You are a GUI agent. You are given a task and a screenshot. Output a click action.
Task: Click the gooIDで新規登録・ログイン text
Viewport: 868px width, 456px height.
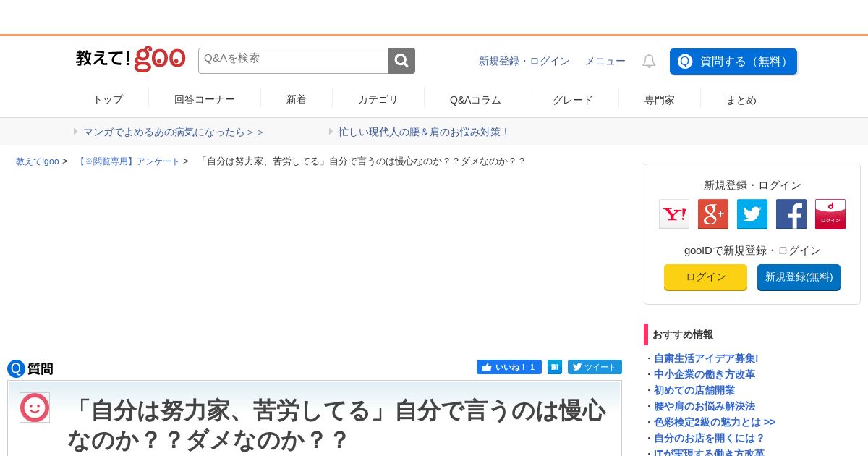[752, 250]
